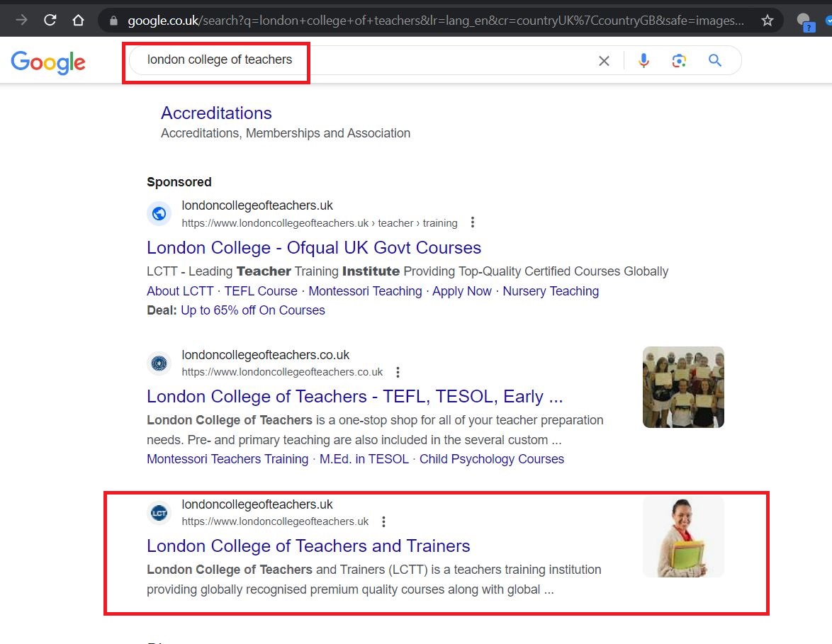The width and height of the screenshot is (832, 644).
Task: Click into the Google search text field
Action: point(354,60)
